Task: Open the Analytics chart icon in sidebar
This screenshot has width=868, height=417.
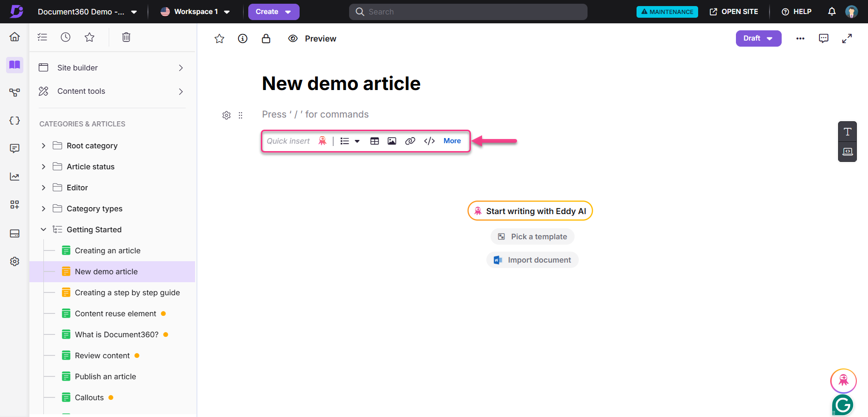Action: click(14, 177)
